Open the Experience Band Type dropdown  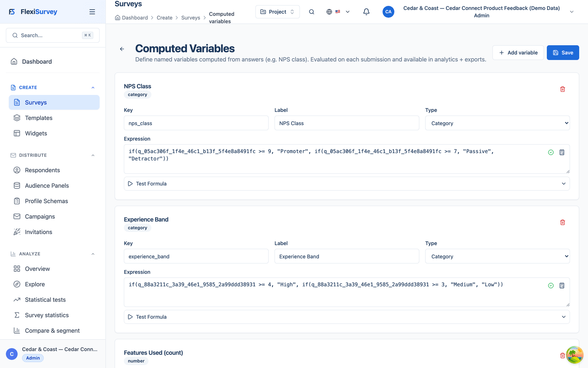(498, 256)
